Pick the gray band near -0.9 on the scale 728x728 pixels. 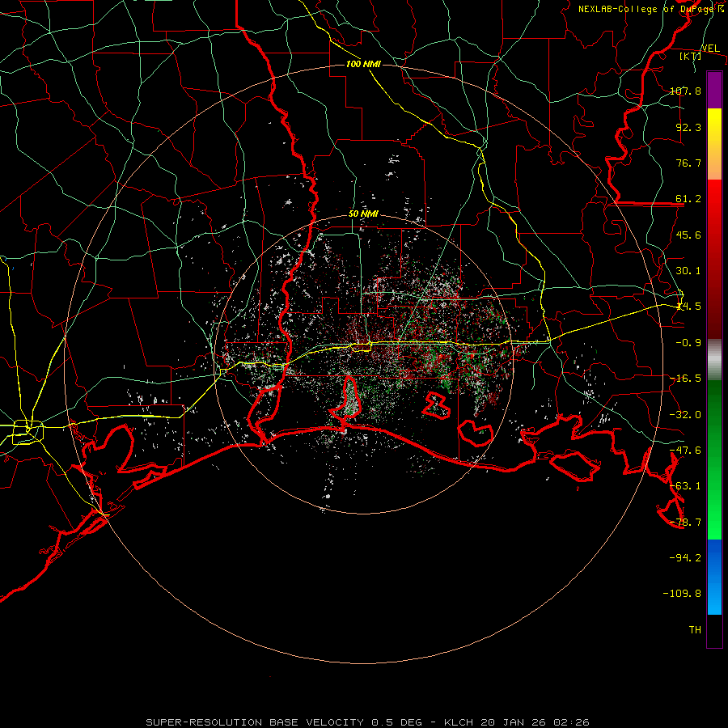[714, 359]
